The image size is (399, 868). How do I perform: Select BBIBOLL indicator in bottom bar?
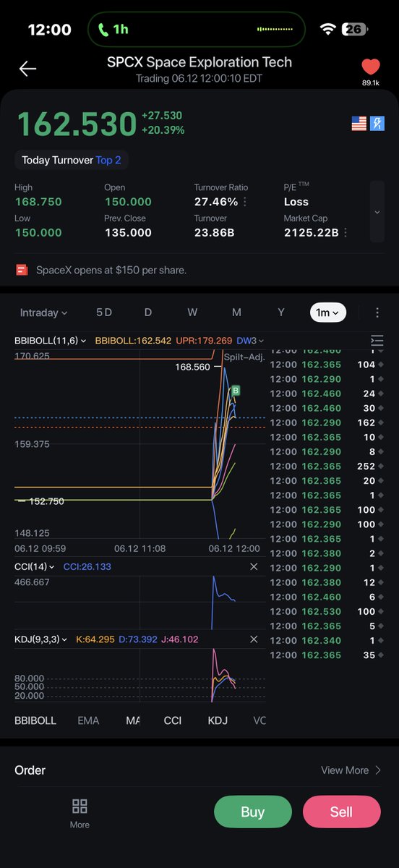[35, 720]
